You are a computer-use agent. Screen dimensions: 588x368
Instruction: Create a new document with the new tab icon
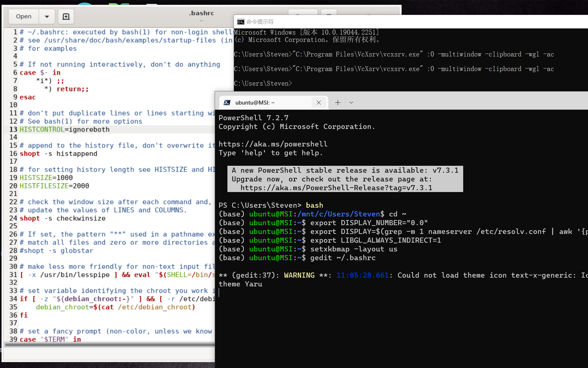(66, 16)
